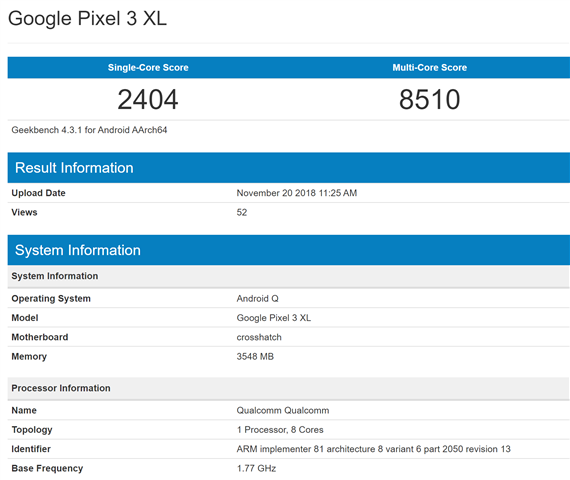Select the Single-Core Score header
Viewport: 570px width, 480px height.
(x=148, y=68)
